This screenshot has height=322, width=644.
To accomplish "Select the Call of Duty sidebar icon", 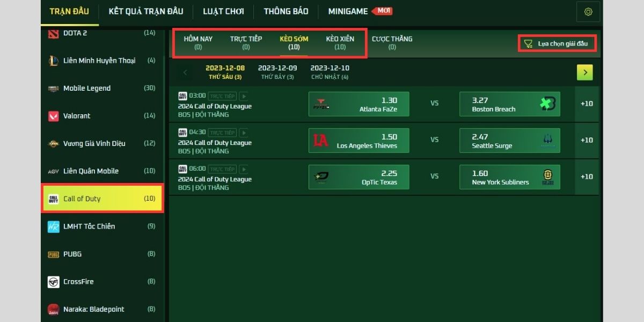I will click(x=53, y=199).
